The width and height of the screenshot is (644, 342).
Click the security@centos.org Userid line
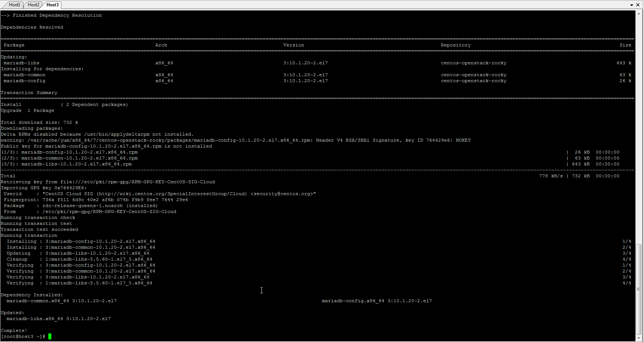pos(160,194)
